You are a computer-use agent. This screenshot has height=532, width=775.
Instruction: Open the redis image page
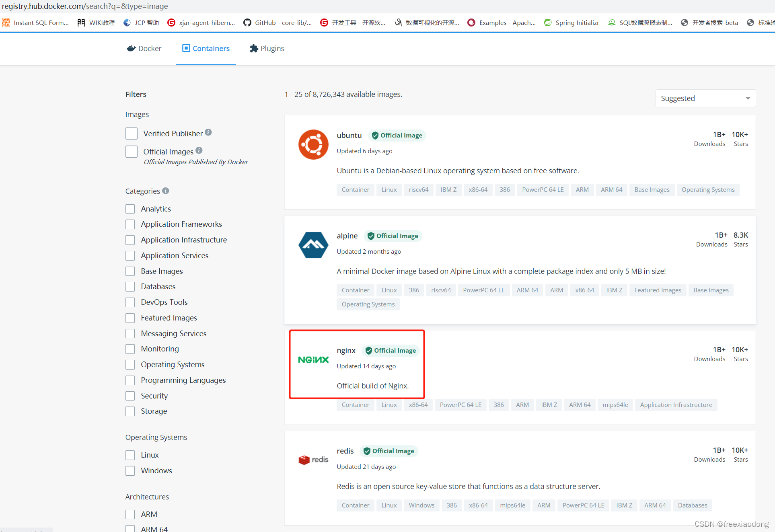coord(345,451)
